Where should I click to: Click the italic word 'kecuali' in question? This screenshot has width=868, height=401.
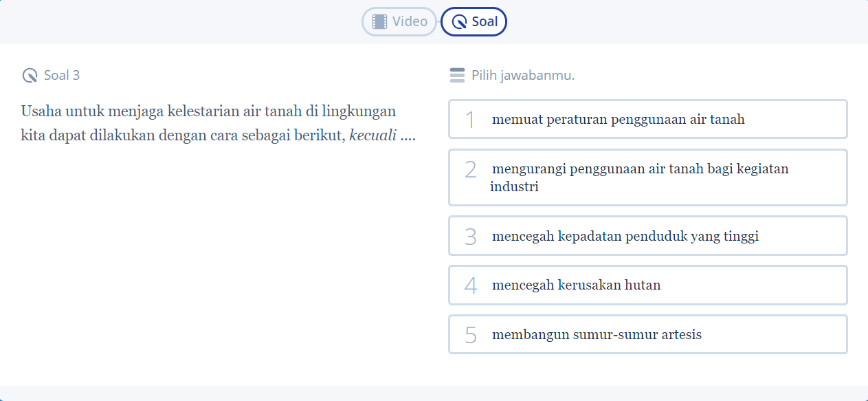(372, 136)
